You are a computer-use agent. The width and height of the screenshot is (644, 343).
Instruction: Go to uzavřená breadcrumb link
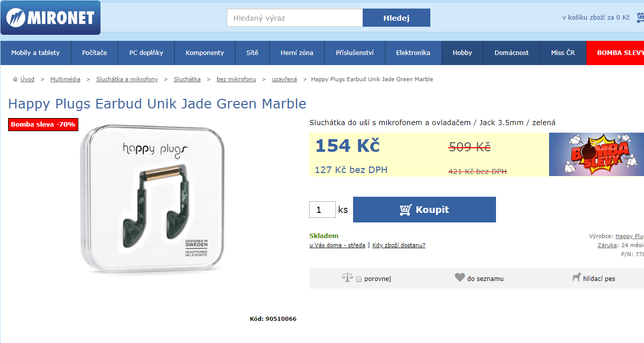pos(284,79)
